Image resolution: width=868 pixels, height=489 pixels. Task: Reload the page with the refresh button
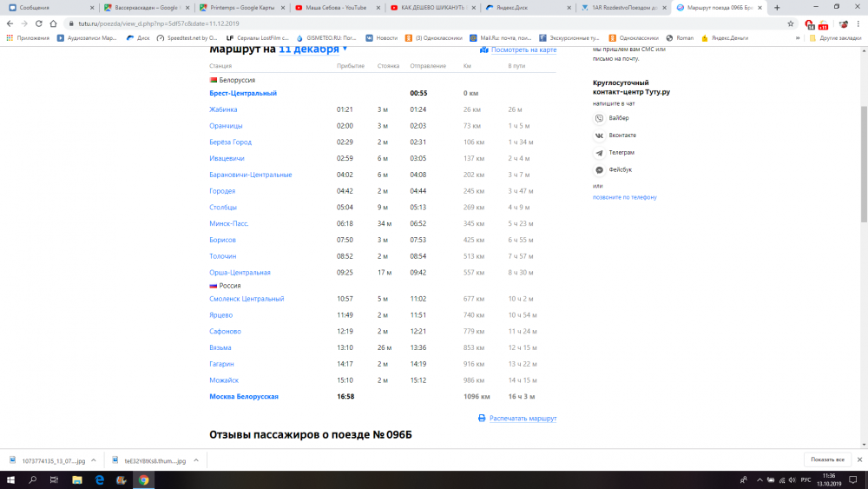39,23
